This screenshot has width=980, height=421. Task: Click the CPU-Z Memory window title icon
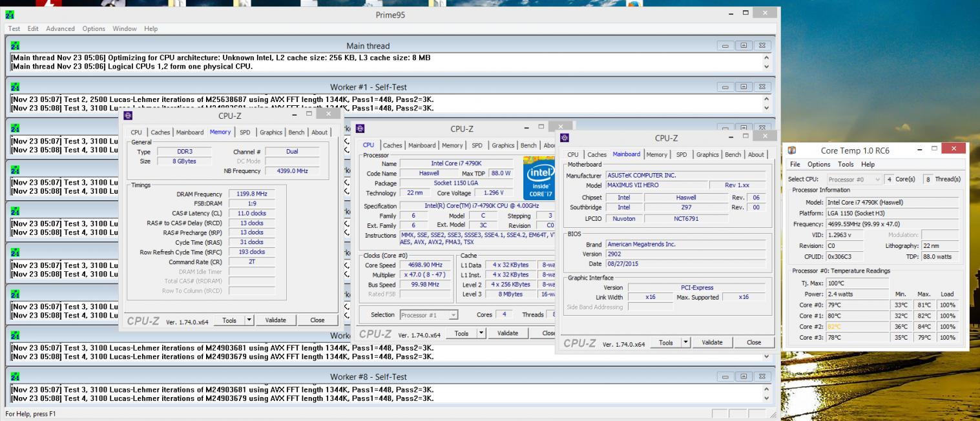pos(127,116)
